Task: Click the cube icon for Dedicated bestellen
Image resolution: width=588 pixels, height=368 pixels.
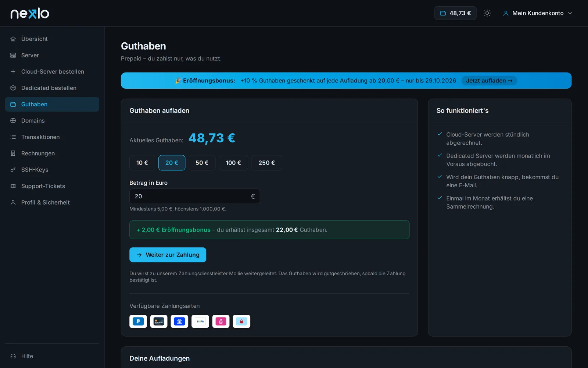Action: pyautogui.click(x=13, y=88)
